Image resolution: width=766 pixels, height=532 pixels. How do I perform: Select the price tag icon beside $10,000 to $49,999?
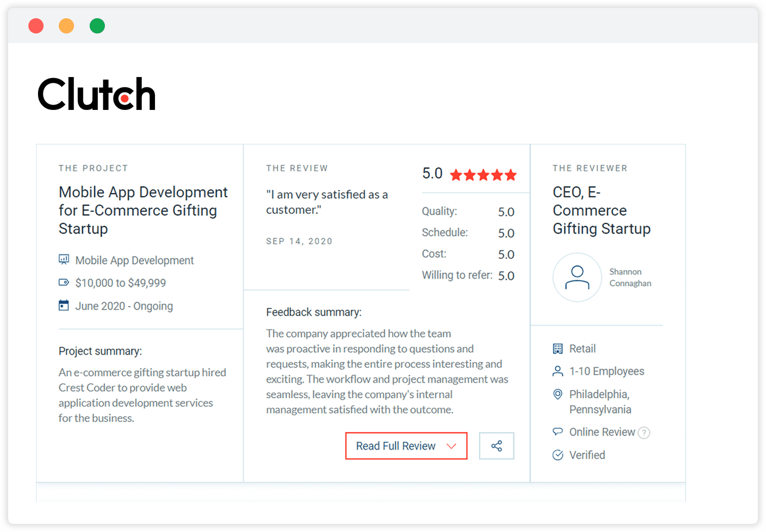click(x=63, y=282)
